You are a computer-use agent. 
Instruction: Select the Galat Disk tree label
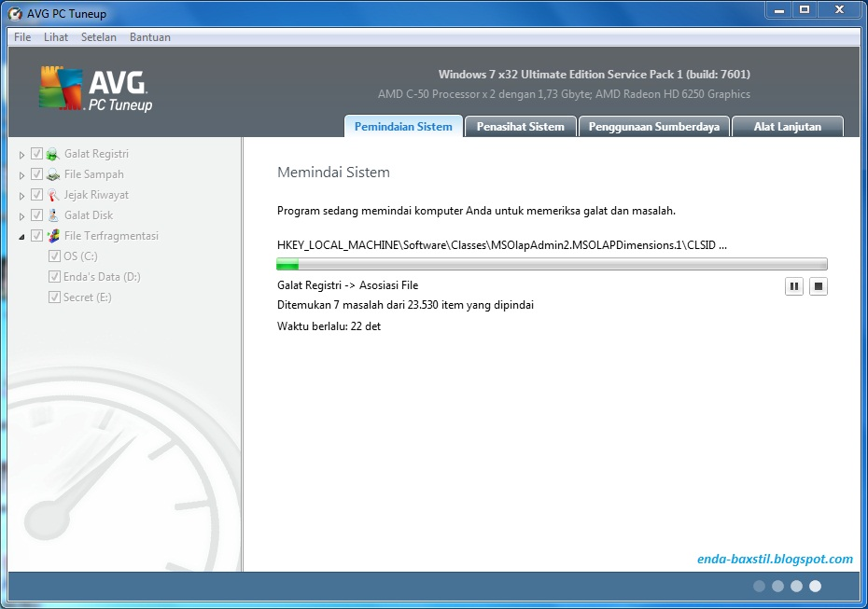coord(89,215)
